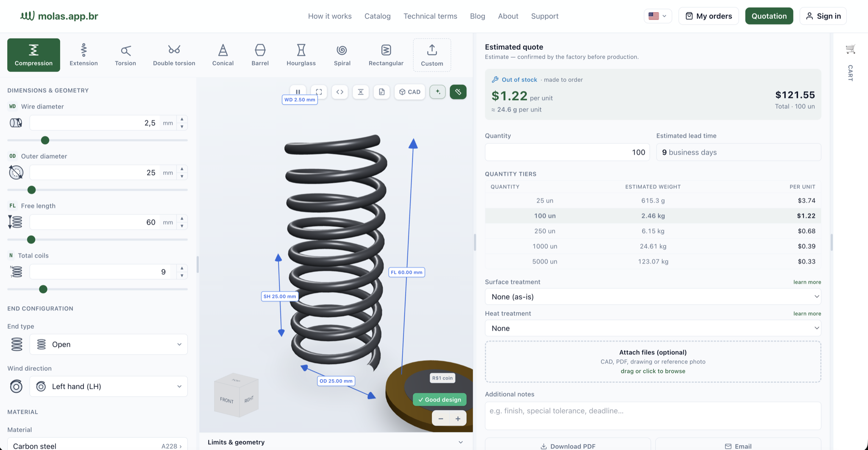
Task: Click the outer diameter slider handle
Action: [x=31, y=190]
